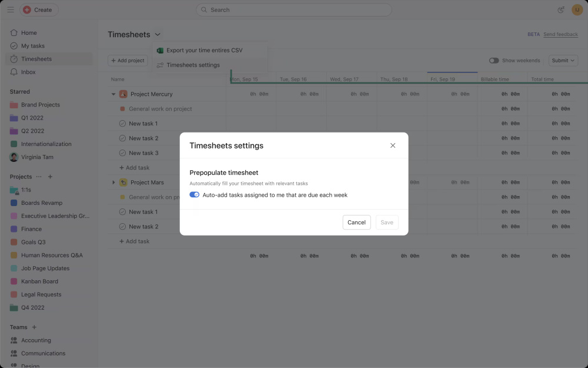Screen dimensions: 588x368
Task: Click the Send feedback link
Action: coord(560,35)
